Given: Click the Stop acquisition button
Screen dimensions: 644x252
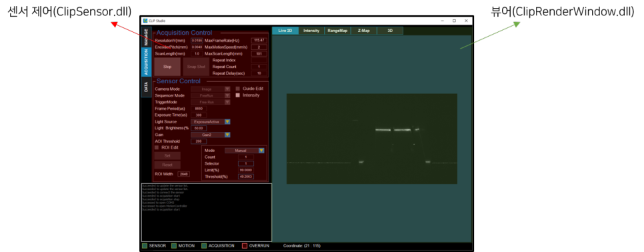Looking at the screenshot, I should click(167, 67).
